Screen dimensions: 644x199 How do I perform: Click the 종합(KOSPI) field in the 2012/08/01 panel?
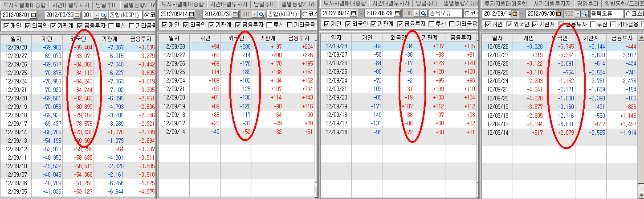(126, 15)
